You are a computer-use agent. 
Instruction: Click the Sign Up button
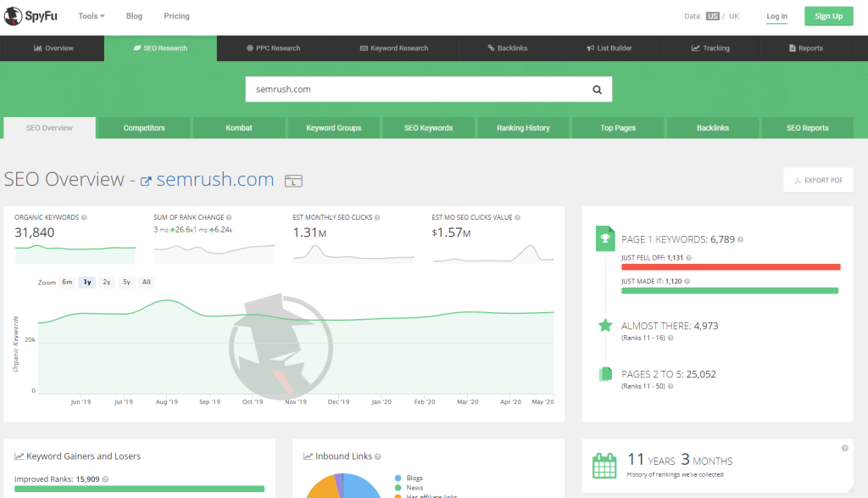[x=829, y=16]
